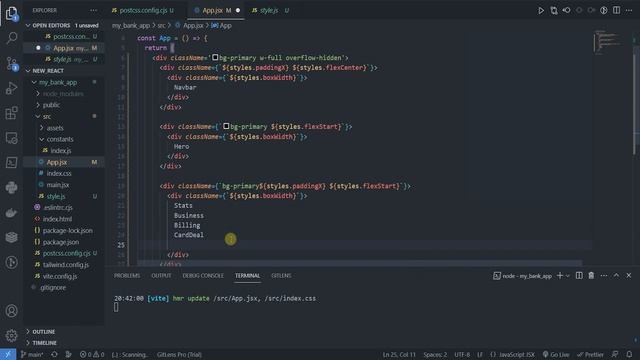Open Explorer More Actions ellipsis
The image size is (640, 360).
click(x=93, y=10)
